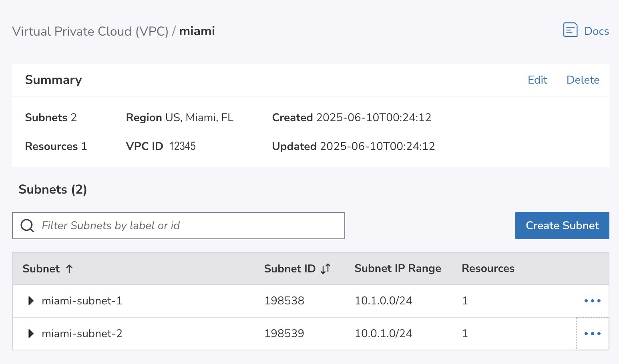Click Edit in the Summary panel
619x364 pixels.
537,80
